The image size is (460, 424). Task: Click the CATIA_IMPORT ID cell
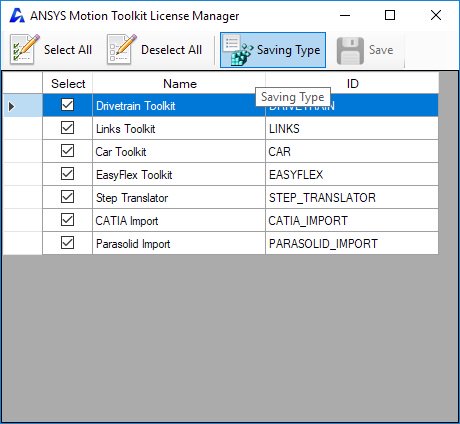352,220
